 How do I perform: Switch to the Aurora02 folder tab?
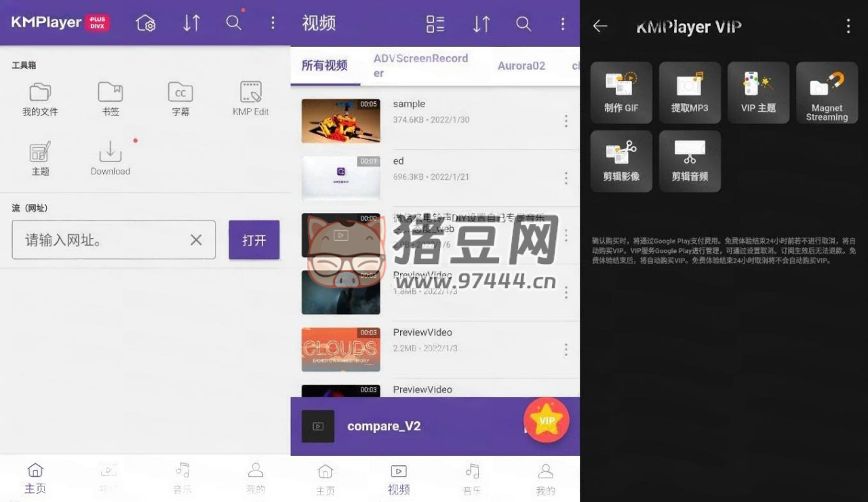coord(521,66)
